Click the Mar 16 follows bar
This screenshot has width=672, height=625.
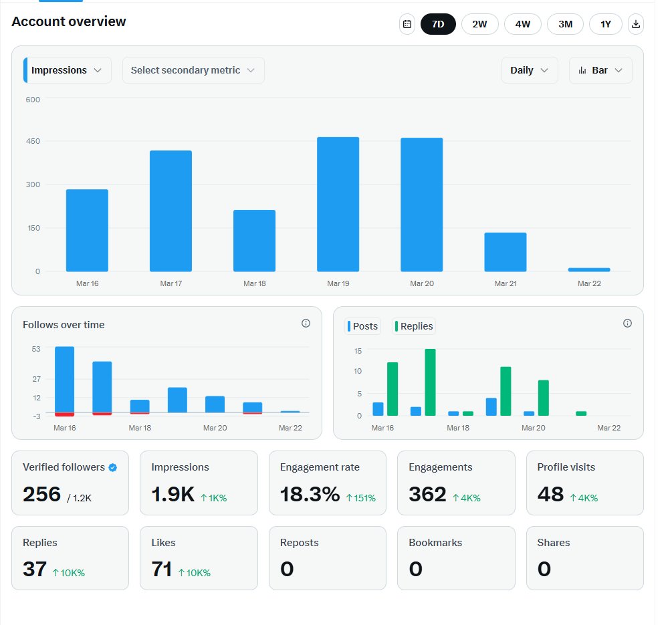click(x=64, y=380)
